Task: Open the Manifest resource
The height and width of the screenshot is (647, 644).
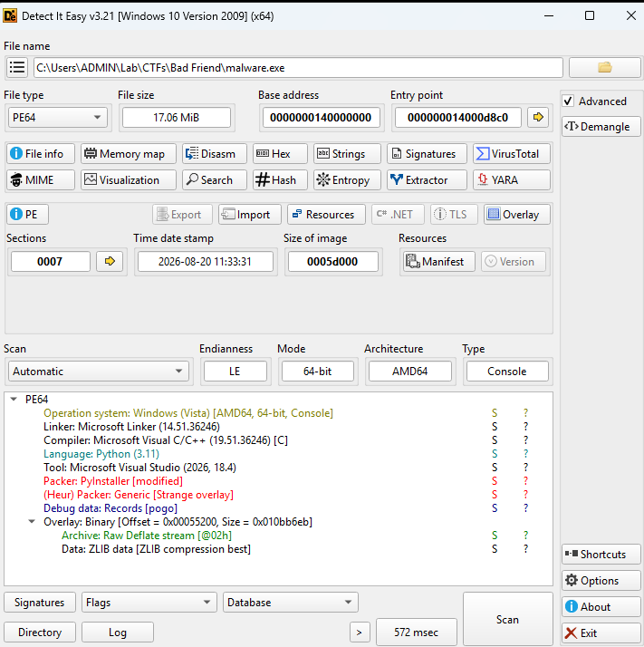Action: click(x=437, y=262)
